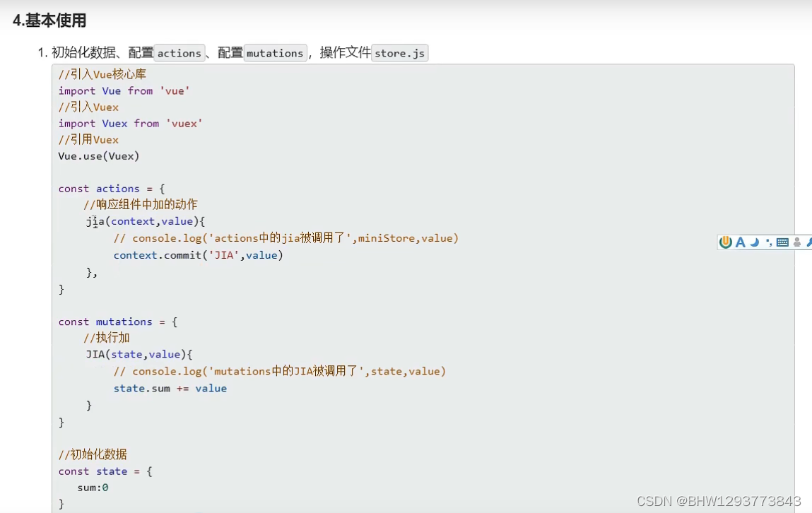
Task: Click the 'const state = {' line
Action: coord(105,471)
